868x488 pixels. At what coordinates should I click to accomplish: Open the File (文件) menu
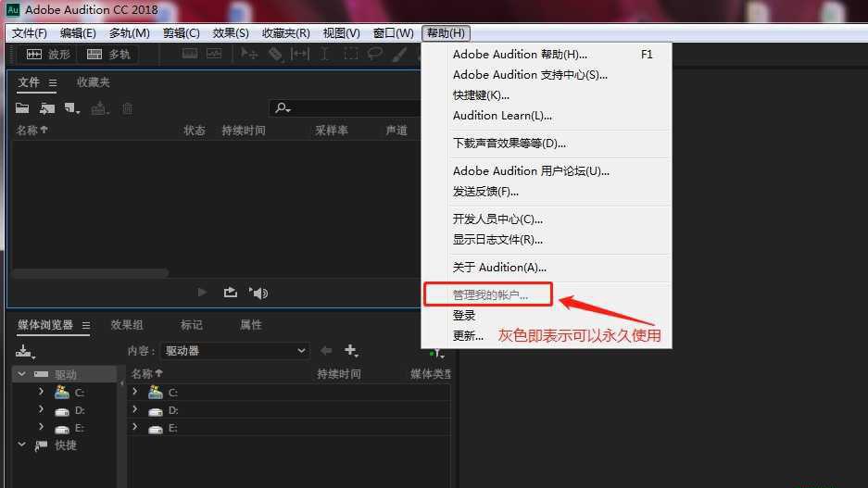[29, 33]
